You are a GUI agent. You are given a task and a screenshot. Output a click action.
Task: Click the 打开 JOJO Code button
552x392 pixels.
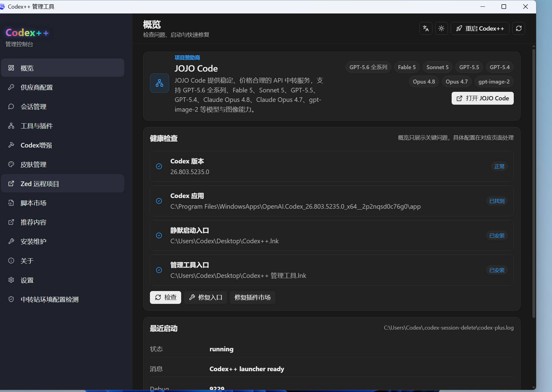coord(483,98)
